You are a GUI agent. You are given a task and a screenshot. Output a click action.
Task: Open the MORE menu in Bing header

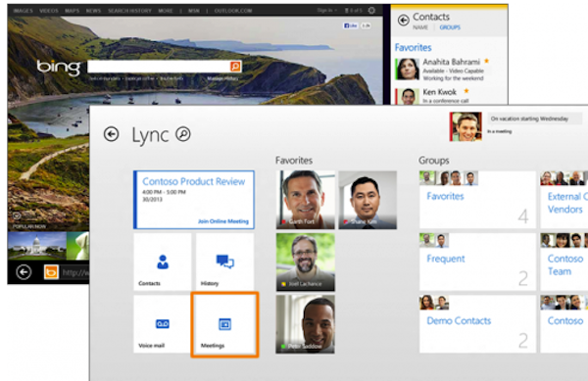(166, 11)
